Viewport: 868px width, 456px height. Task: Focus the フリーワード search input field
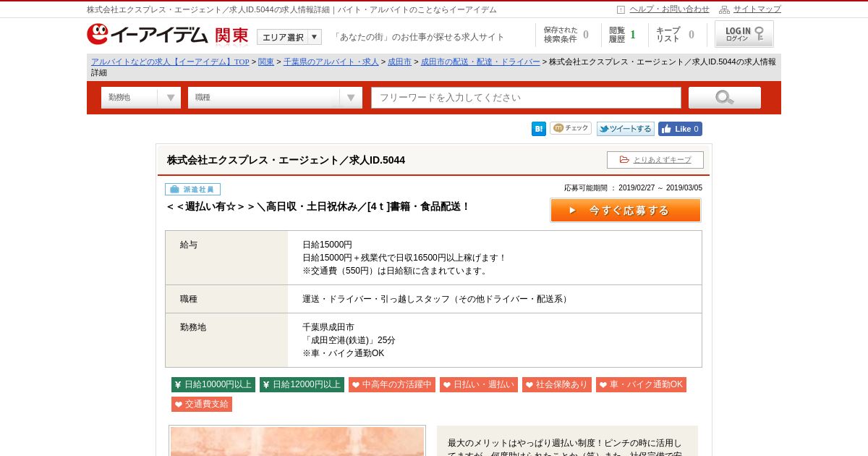coord(527,98)
